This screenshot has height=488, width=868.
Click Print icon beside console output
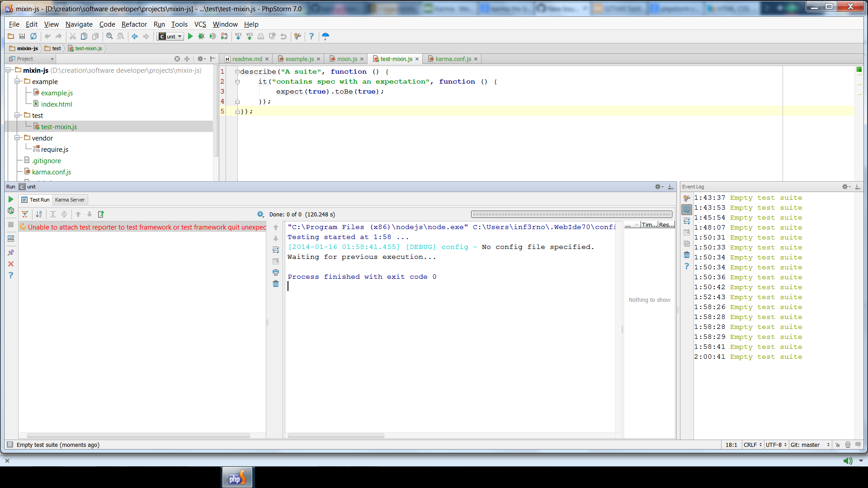coord(276,272)
